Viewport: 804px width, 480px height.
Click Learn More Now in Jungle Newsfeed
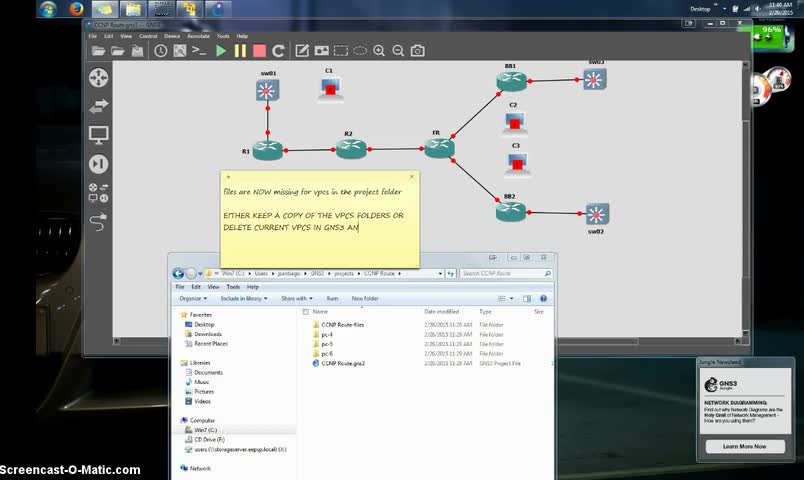pyautogui.click(x=745, y=447)
